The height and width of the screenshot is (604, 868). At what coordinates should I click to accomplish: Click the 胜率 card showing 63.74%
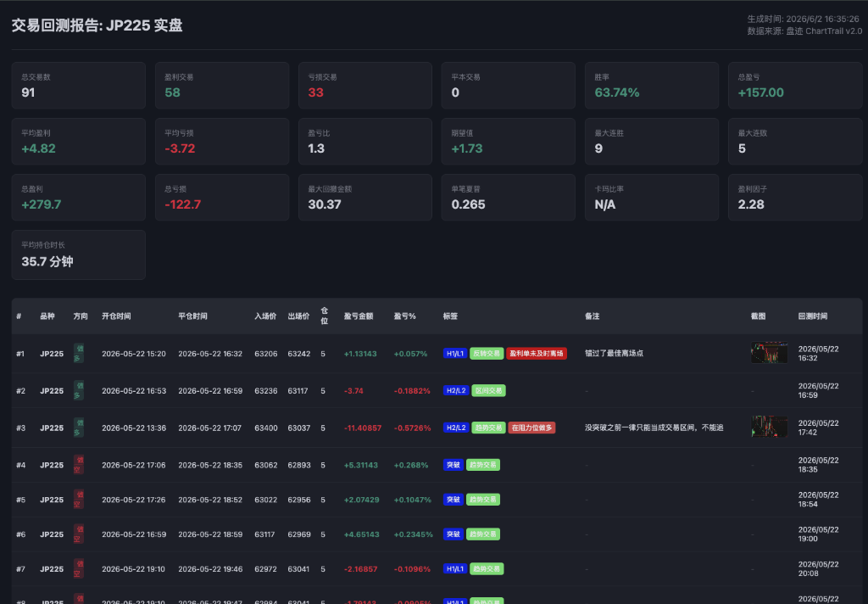pos(652,86)
